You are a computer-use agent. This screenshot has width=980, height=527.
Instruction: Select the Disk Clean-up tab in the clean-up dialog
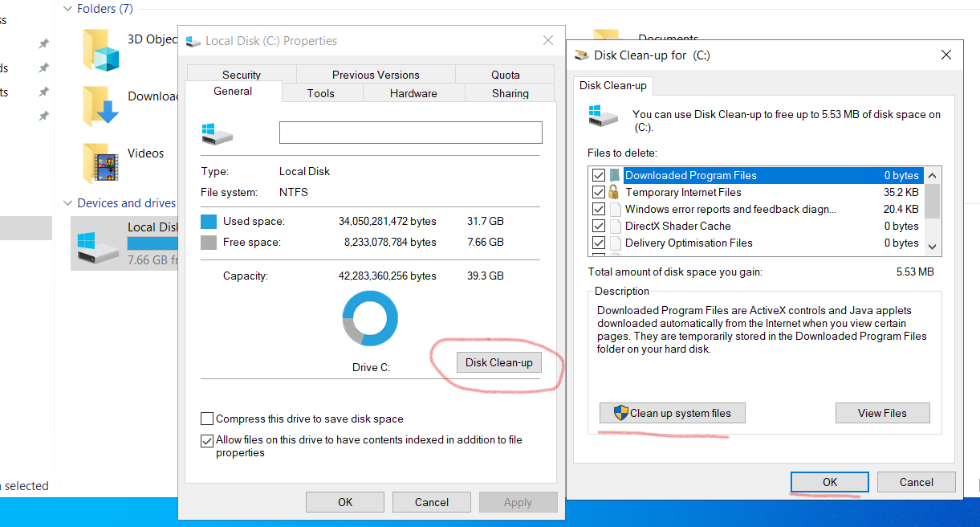click(x=613, y=85)
